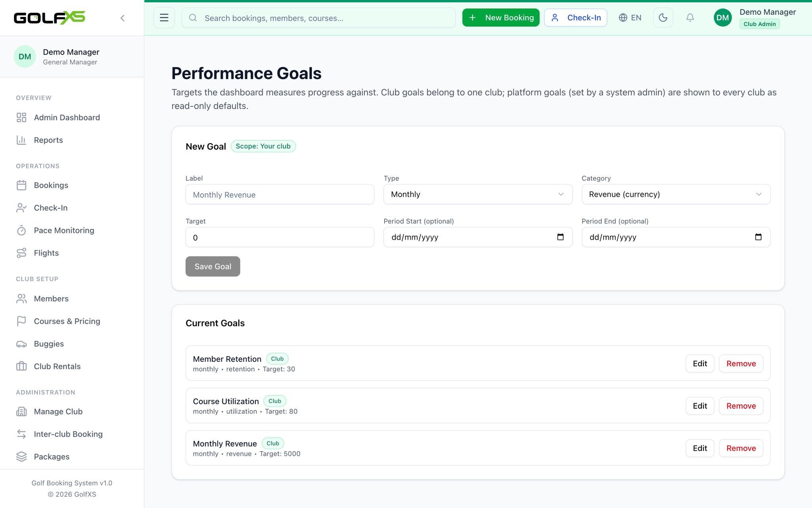The image size is (812, 508).
Task: Collapse the sidebar with the chevron arrow
Action: (123, 18)
